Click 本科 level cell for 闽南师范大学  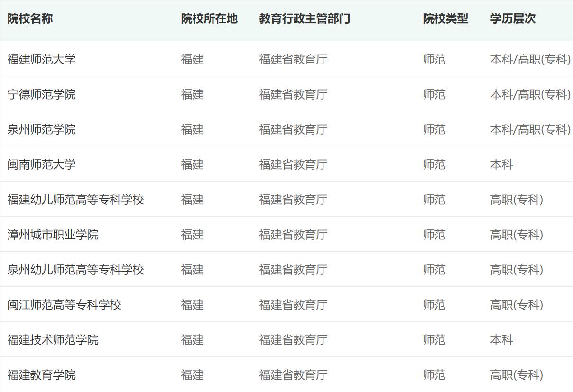click(x=501, y=164)
